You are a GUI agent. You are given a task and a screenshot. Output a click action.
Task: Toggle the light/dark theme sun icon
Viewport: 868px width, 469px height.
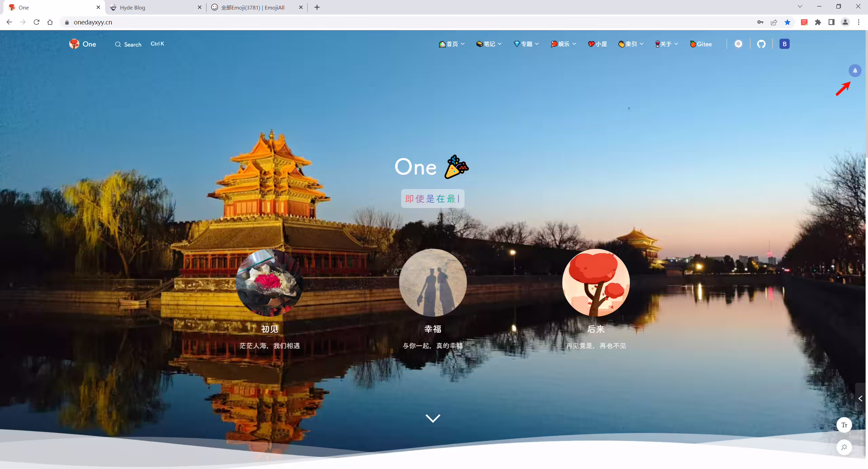click(738, 44)
